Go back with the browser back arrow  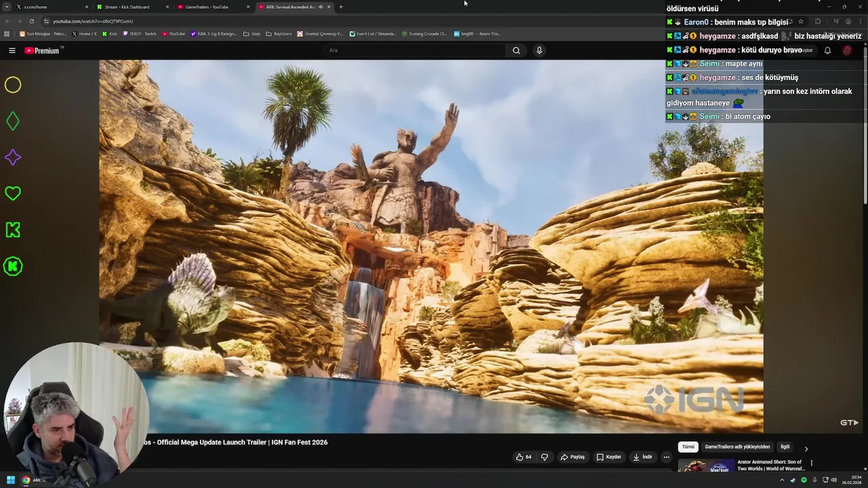7,21
